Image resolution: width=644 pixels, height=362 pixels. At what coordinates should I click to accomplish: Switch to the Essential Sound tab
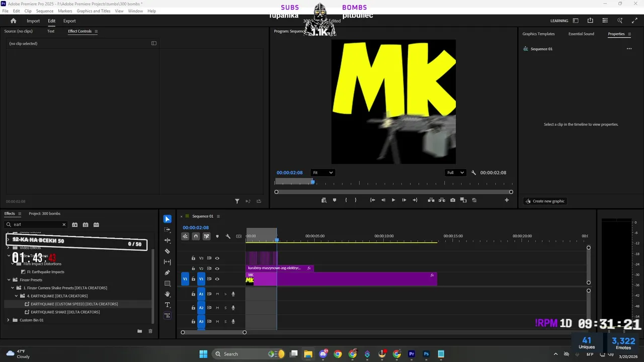[x=581, y=34]
